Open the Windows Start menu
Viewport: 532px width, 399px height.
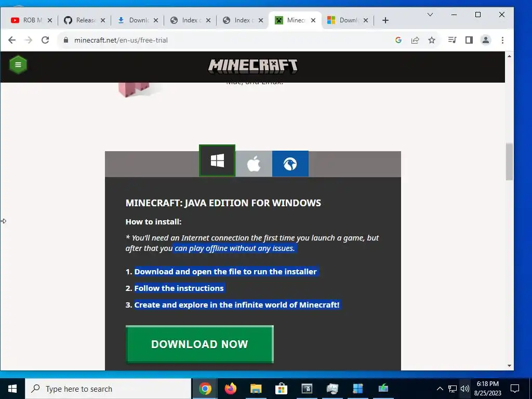[x=12, y=389]
